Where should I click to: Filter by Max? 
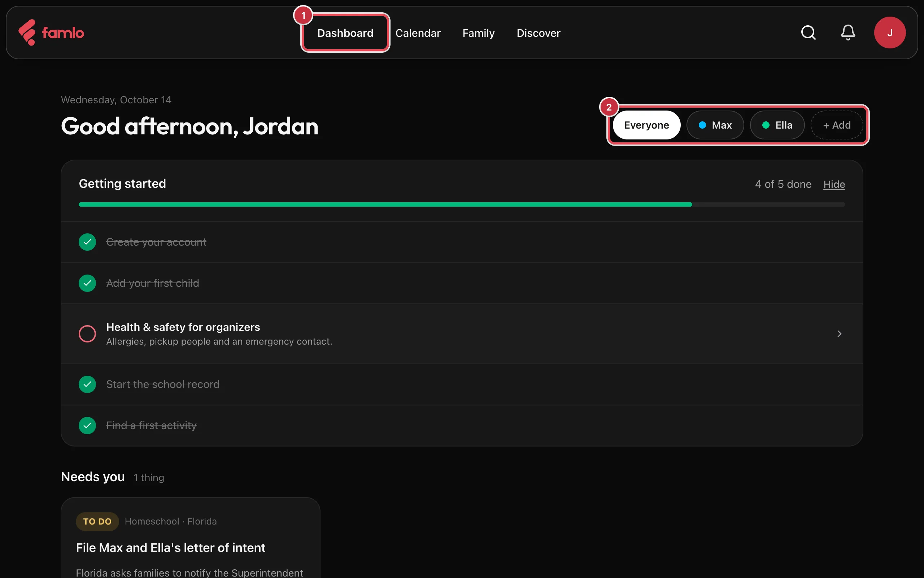pos(715,125)
